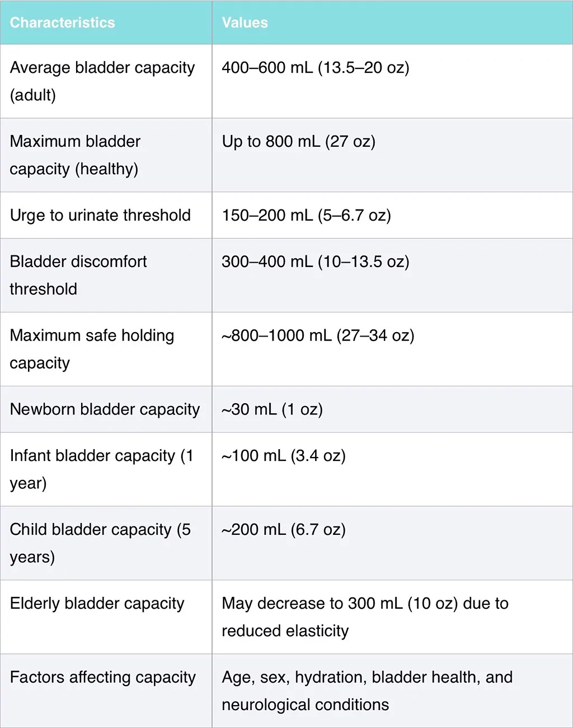Viewport: 573px width, 728px height.
Task: Click the ~200 mL (6.7 oz) value
Action: [x=284, y=530]
